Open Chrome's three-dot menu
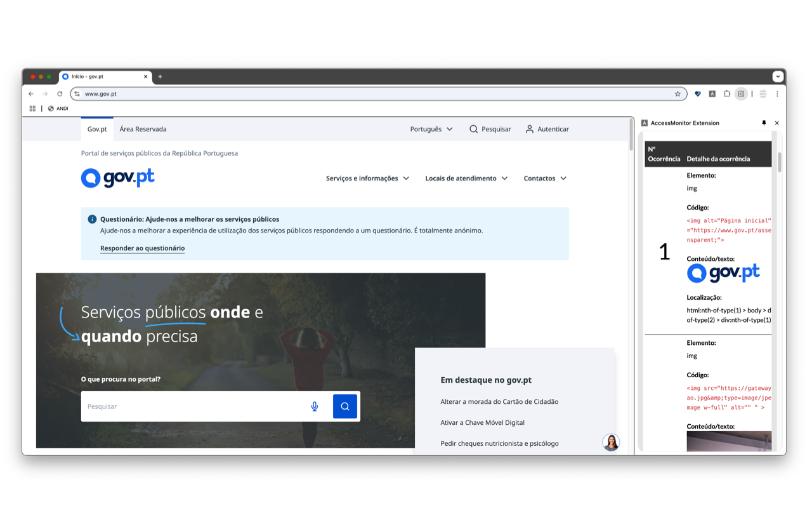Viewport: 812px width, 508px height. coord(777,93)
